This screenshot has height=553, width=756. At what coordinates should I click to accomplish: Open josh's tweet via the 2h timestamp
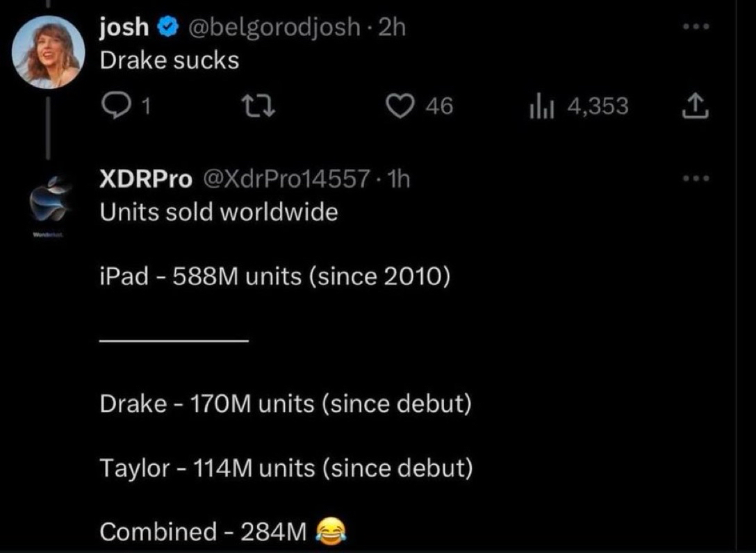393,27
